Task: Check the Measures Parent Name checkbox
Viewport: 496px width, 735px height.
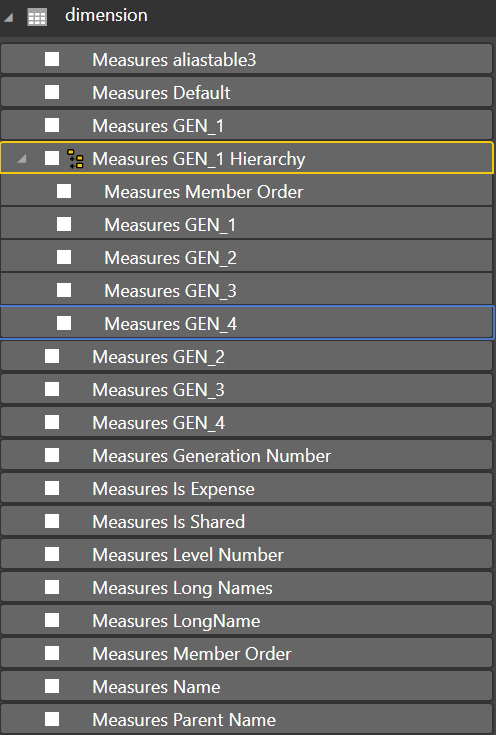Action: pyautogui.click(x=52, y=719)
